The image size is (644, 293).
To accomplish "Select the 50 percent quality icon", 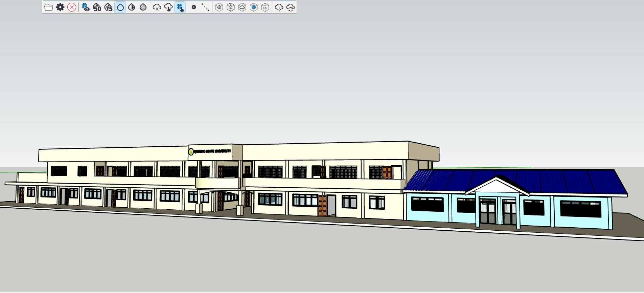I will 97,7.
